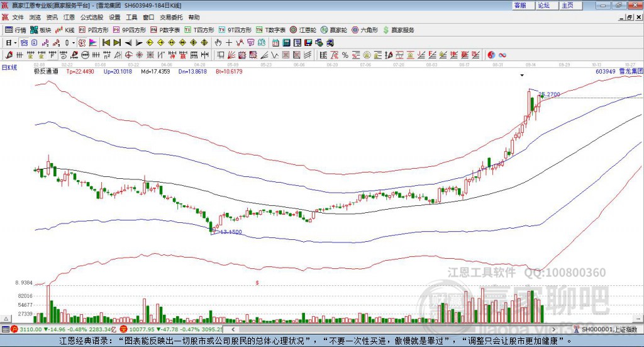This screenshot has height=347, width=644.
Task: Click the red-blue yin-yang icon
Action: tap(491, 55)
